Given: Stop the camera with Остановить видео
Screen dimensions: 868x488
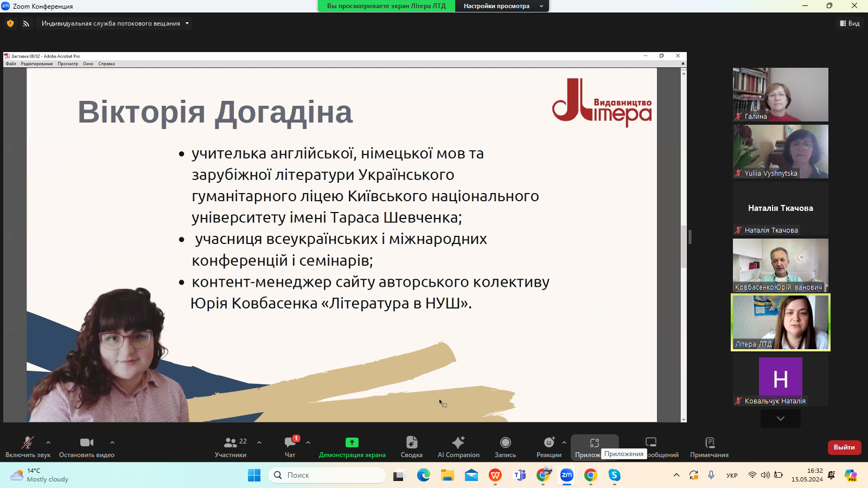Looking at the screenshot, I should (x=87, y=447).
